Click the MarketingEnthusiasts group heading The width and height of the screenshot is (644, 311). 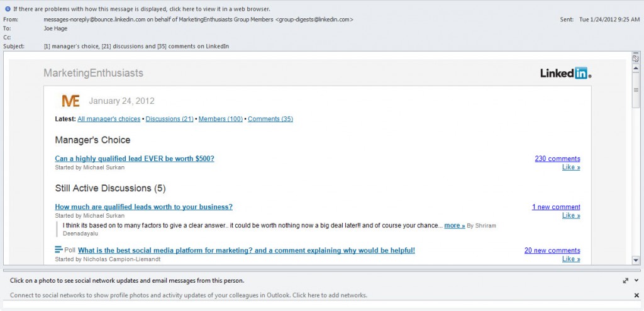(x=94, y=73)
